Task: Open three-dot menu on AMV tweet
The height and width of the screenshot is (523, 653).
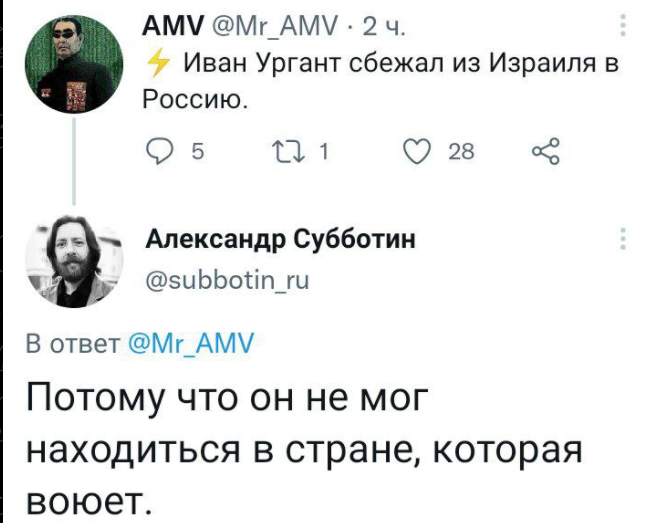Action: [623, 25]
